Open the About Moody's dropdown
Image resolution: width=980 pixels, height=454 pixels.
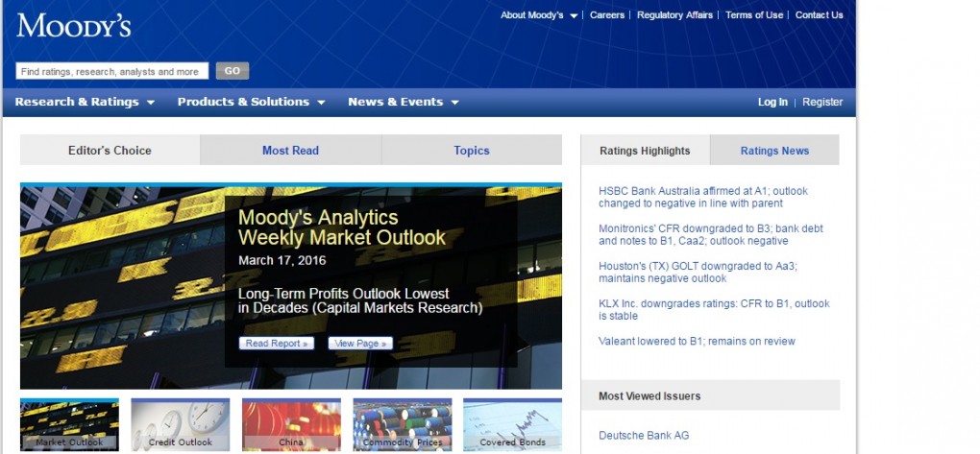(539, 15)
